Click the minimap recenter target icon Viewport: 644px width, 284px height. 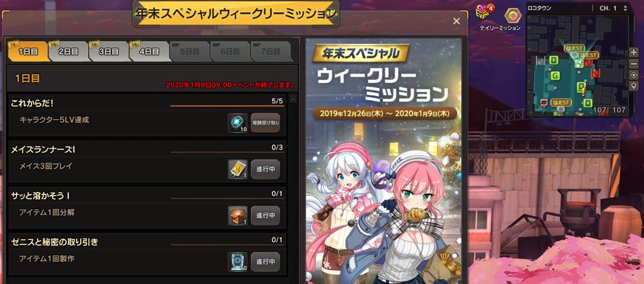pyautogui.click(x=633, y=75)
